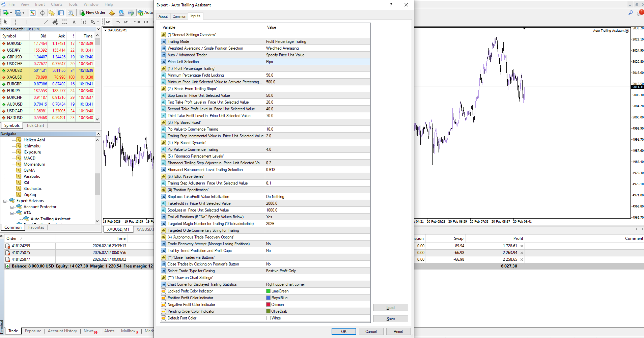Image resolution: width=644 pixels, height=338 pixels.
Task: Draw a vertical line tool
Action: point(27,22)
